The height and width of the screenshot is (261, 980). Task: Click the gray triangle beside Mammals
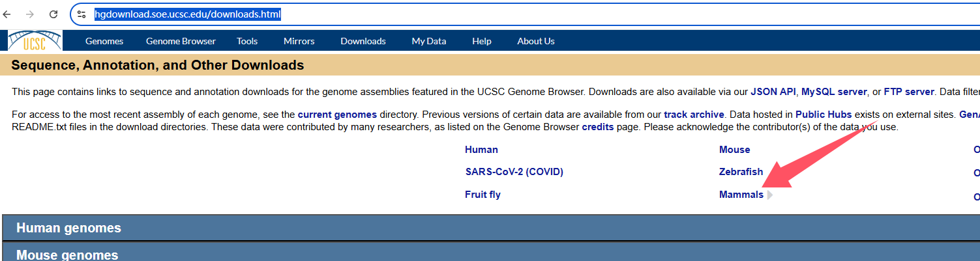(x=770, y=195)
